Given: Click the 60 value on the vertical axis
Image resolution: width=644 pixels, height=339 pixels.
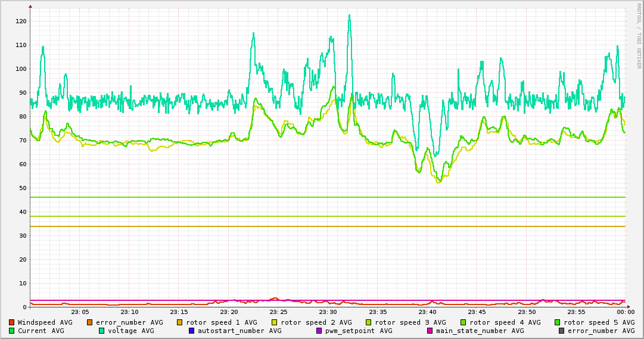Looking at the screenshot, I should [x=23, y=164].
